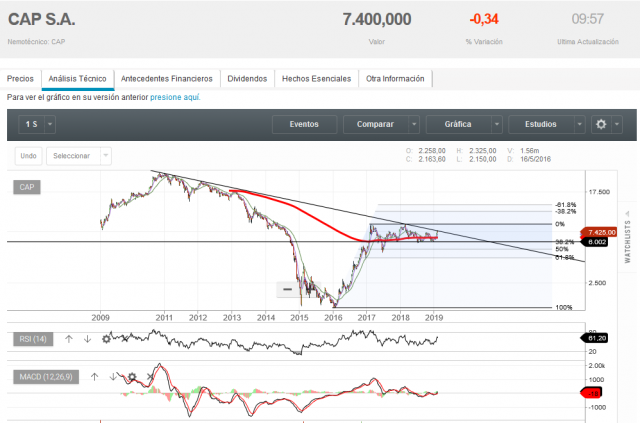Open the Hechos Esenciales tab
The width and height of the screenshot is (640, 423).
click(317, 79)
